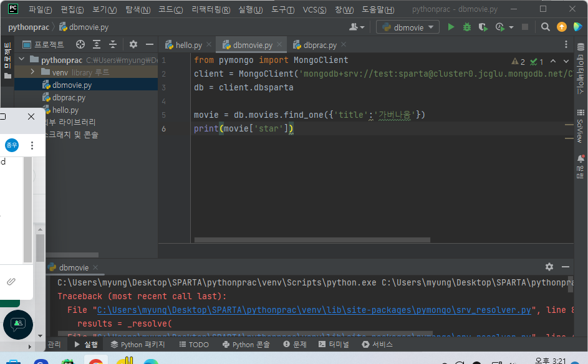Close the dbmovie.py editor tab
Screen dimensions: 588x364
(279, 45)
